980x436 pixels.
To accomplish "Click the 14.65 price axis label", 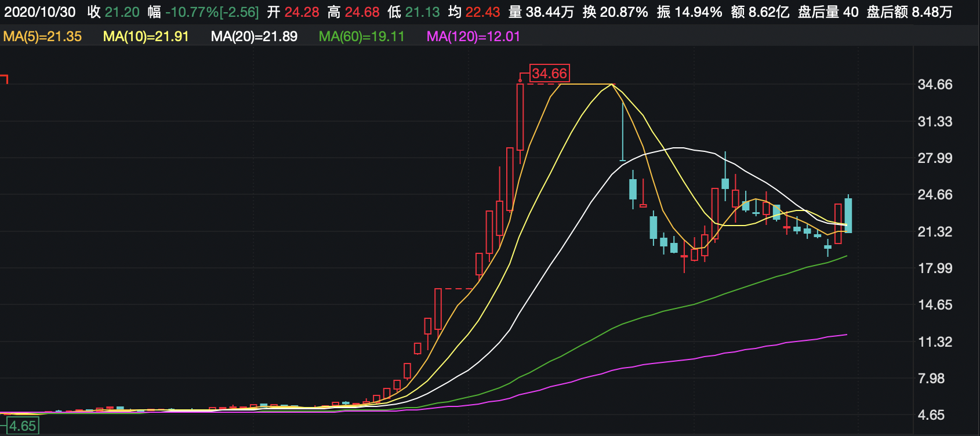I will click(x=935, y=304).
